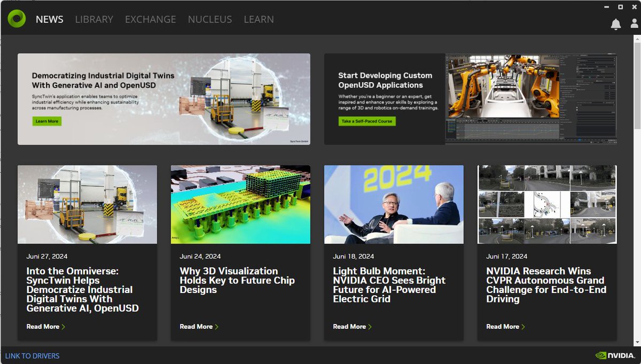
Task: Switch to the NEWS tab
Action: [x=50, y=19]
